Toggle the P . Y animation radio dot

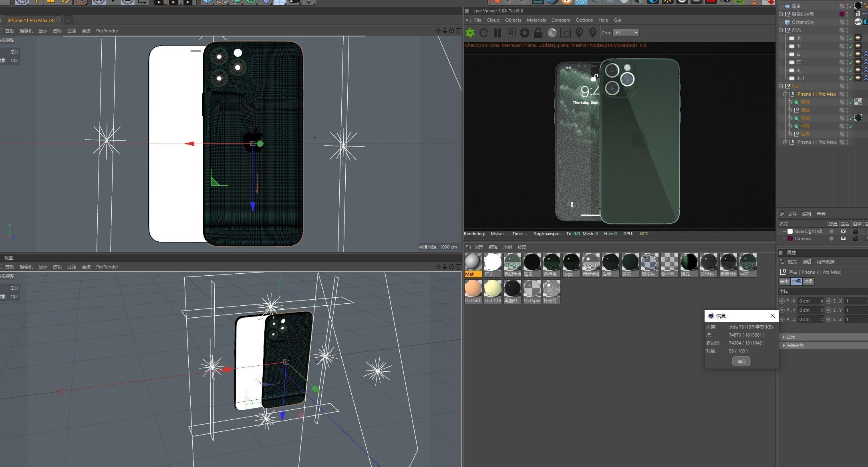point(782,310)
